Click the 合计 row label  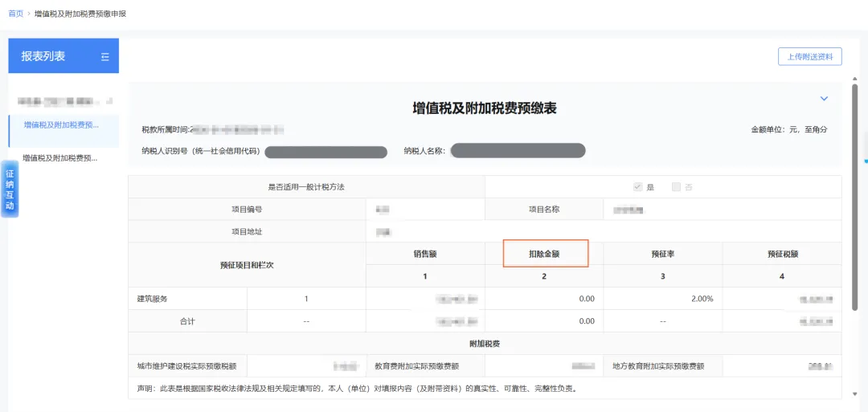[187, 321]
